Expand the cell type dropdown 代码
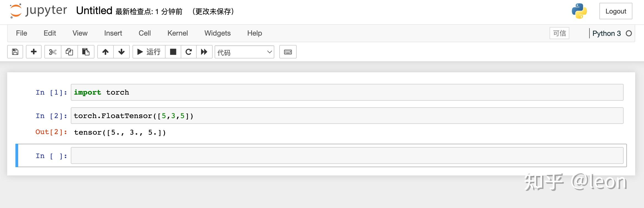Viewport: 644px width, 208px height. (244, 52)
